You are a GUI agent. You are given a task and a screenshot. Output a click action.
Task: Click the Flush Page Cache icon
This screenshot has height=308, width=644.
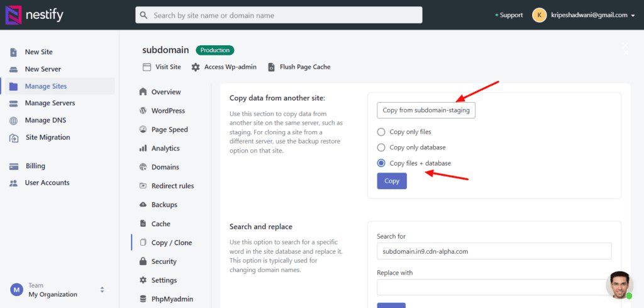click(x=271, y=67)
